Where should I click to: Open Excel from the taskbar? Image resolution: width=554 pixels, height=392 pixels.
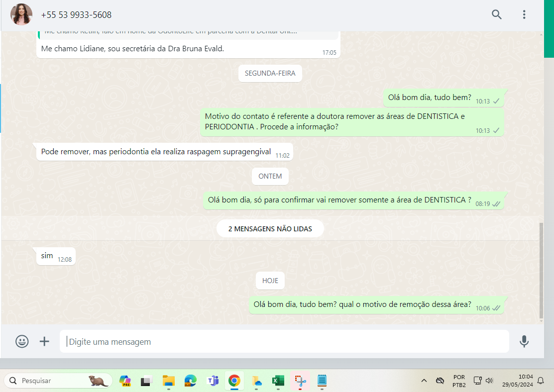pyautogui.click(x=278, y=381)
